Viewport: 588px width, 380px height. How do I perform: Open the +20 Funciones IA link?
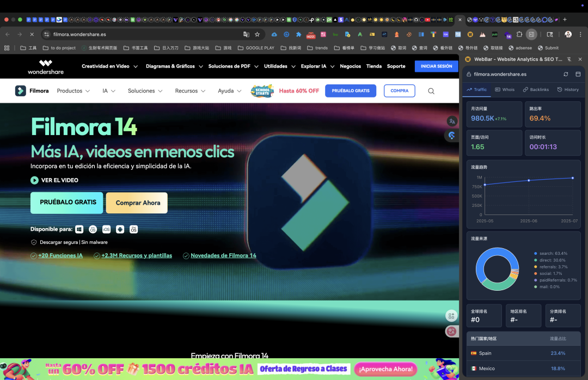pyautogui.click(x=60, y=255)
